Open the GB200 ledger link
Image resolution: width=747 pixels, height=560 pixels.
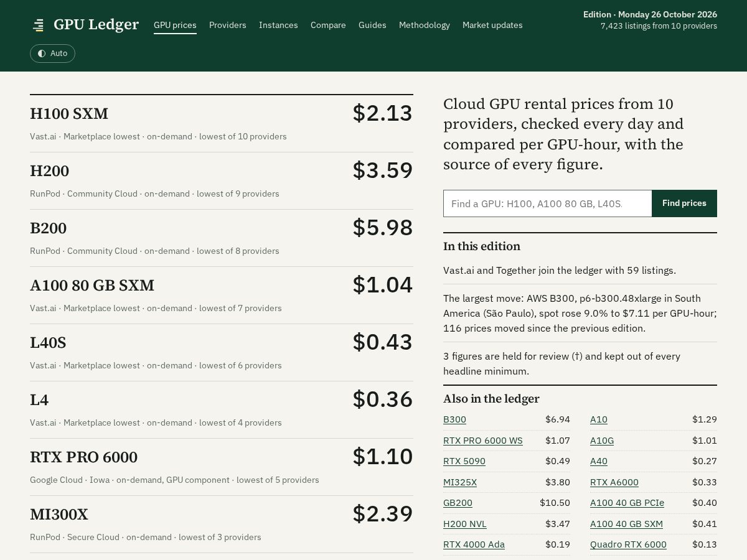[x=458, y=503]
